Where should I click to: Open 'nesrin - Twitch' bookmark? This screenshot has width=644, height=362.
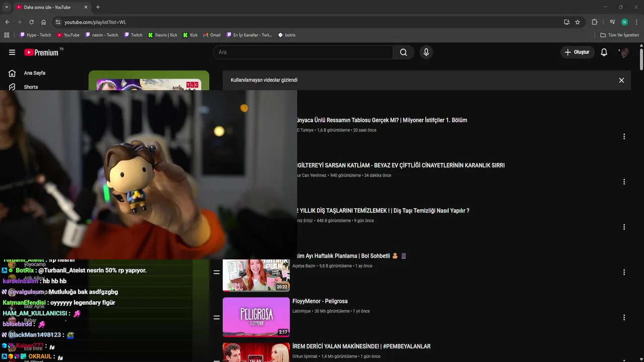101,35
